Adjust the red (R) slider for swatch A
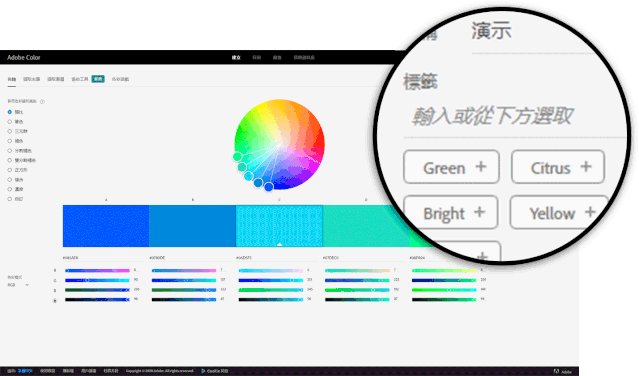 [x=97, y=270]
